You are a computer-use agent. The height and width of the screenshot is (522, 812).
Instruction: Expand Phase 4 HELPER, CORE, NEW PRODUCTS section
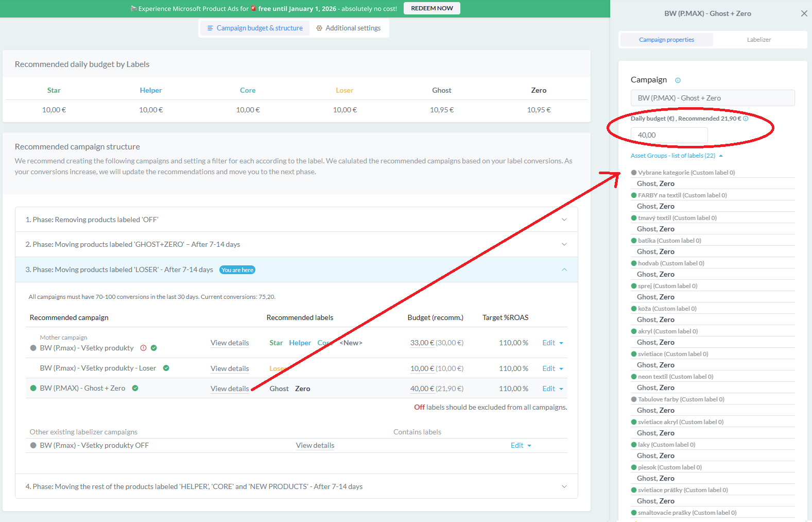tap(564, 486)
